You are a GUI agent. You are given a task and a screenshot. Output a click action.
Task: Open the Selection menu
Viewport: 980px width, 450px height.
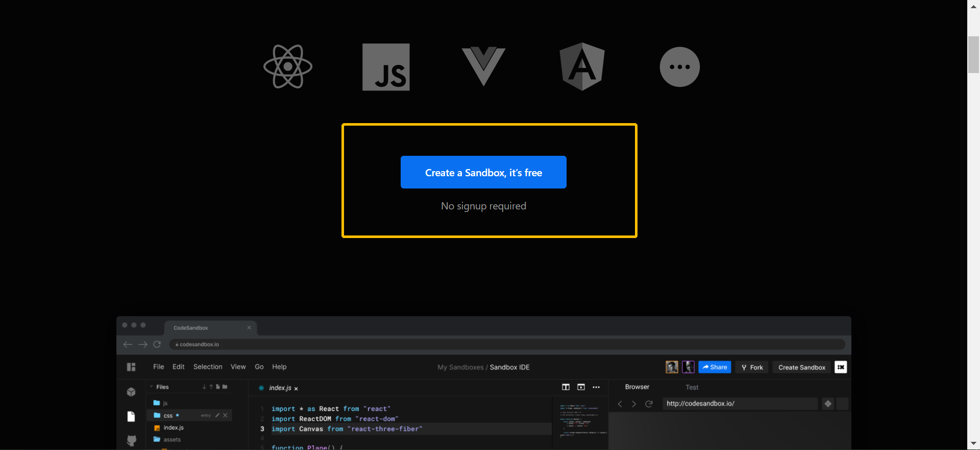208,367
